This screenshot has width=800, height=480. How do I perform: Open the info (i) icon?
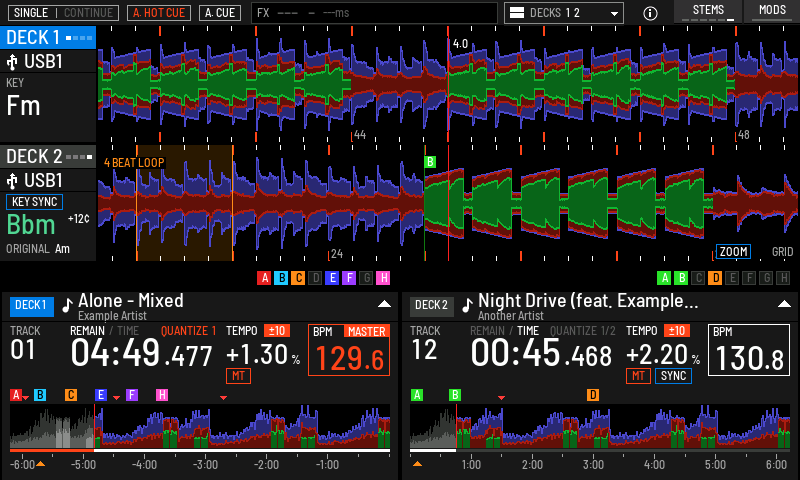coord(650,13)
